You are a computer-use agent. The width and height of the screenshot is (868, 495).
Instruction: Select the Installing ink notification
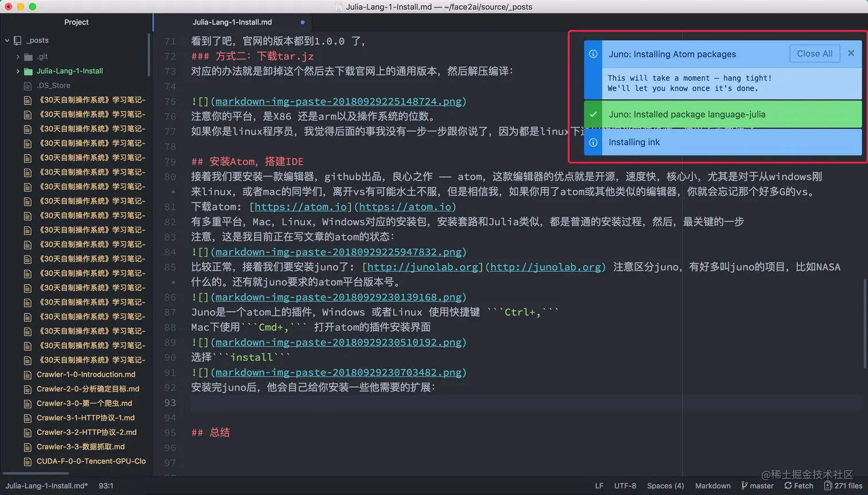(x=723, y=142)
